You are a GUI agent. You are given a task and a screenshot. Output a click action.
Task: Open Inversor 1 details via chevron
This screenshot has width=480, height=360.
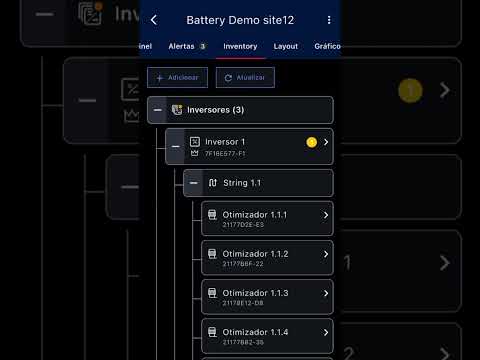(x=326, y=142)
